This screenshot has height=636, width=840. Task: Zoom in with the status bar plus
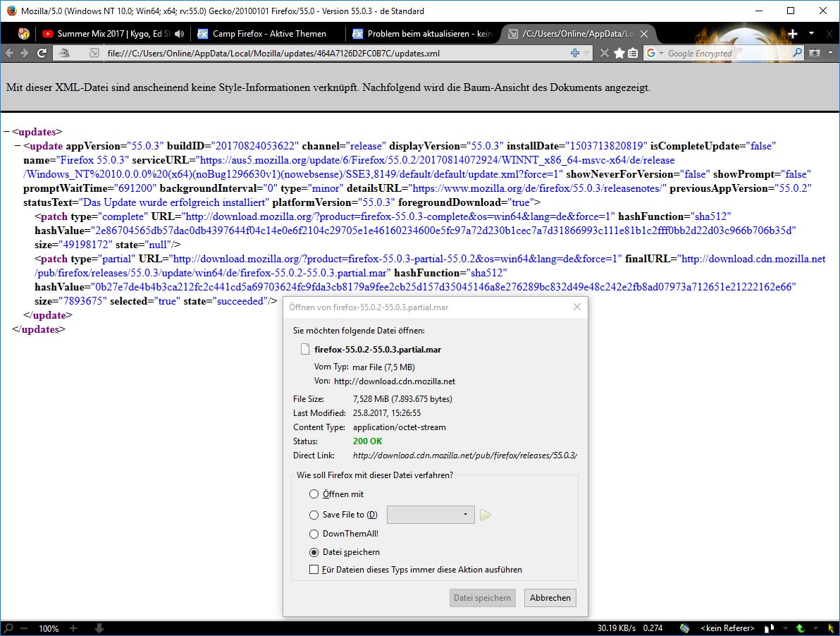click(73, 628)
